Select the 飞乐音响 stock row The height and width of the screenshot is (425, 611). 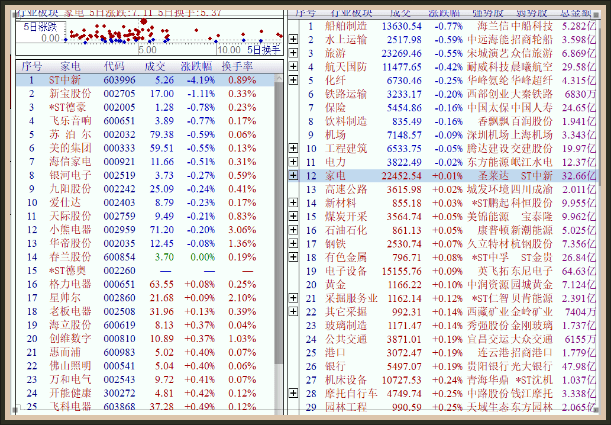pyautogui.click(x=145, y=121)
